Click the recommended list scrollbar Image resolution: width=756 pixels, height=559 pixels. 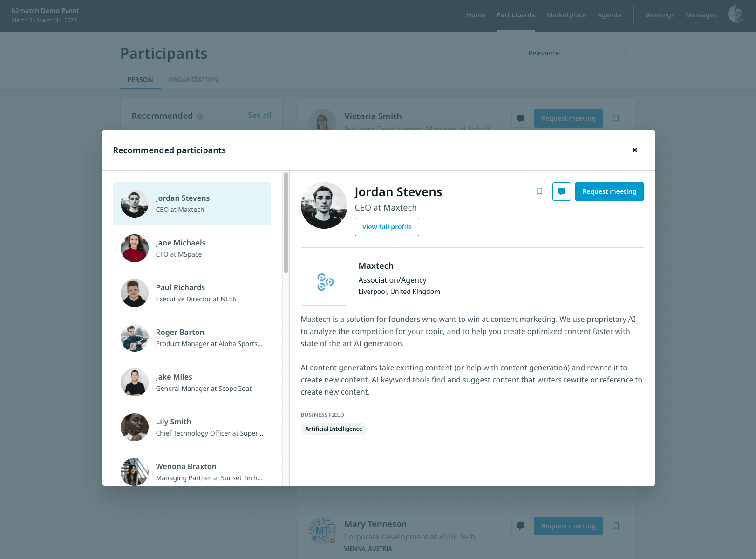point(286,223)
